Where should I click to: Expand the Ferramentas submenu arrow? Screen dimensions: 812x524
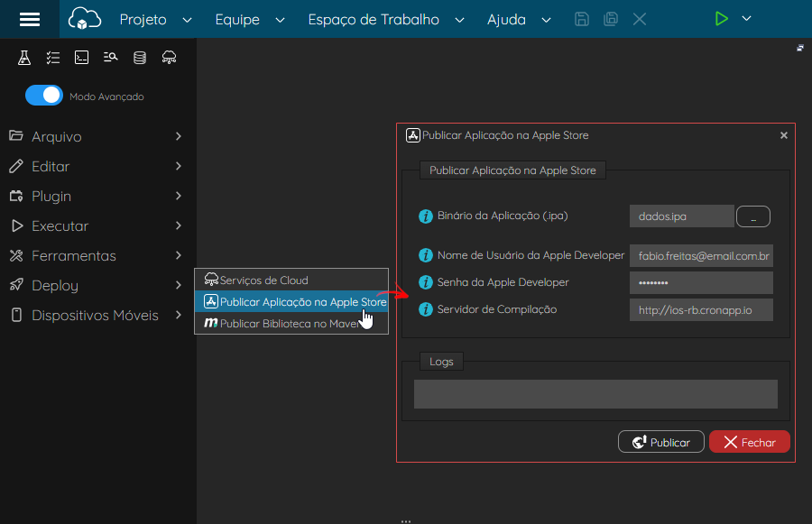(179, 255)
